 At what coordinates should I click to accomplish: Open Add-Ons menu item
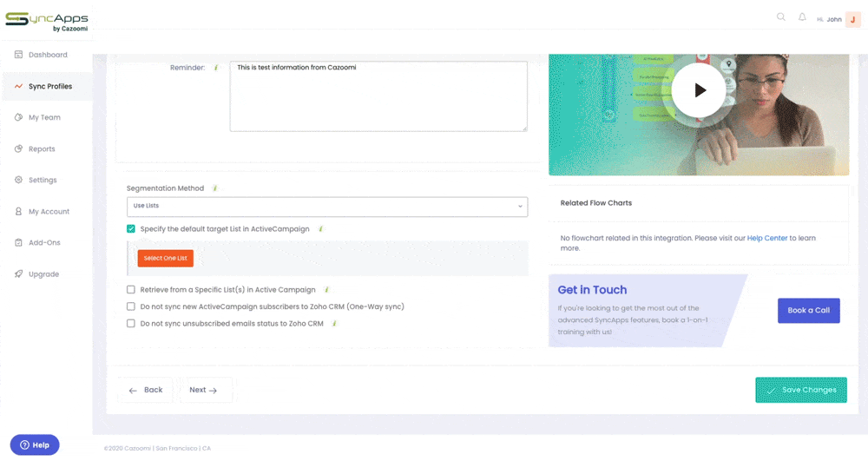tap(44, 242)
